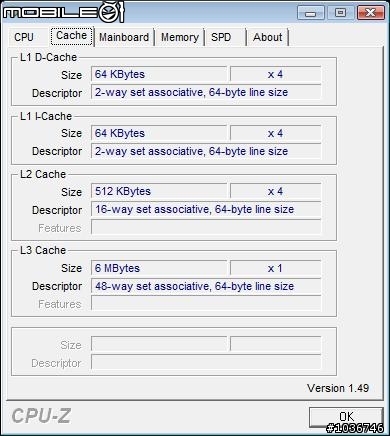Close the CPU-Z window
This screenshot has width=390, height=436.
point(370,13)
